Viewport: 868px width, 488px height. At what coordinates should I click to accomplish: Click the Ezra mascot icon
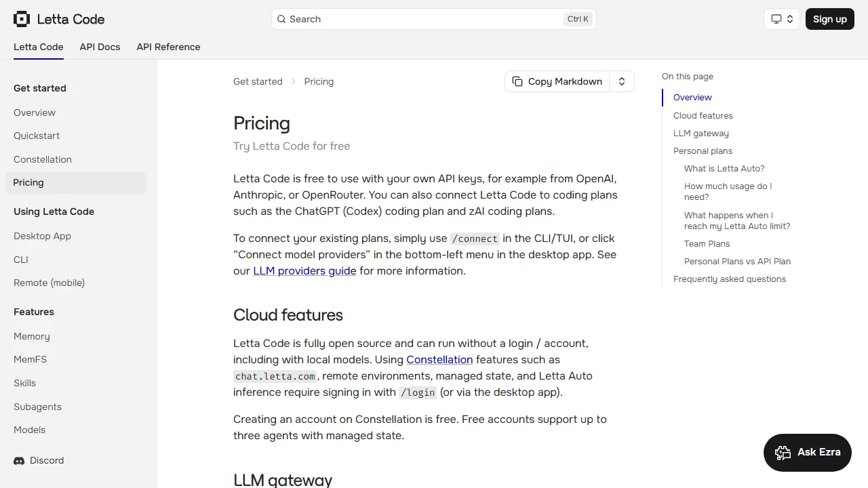click(x=783, y=453)
